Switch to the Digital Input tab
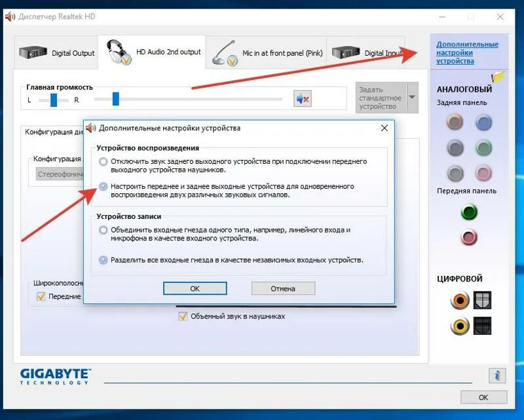The width and height of the screenshot is (524, 420). [365, 53]
